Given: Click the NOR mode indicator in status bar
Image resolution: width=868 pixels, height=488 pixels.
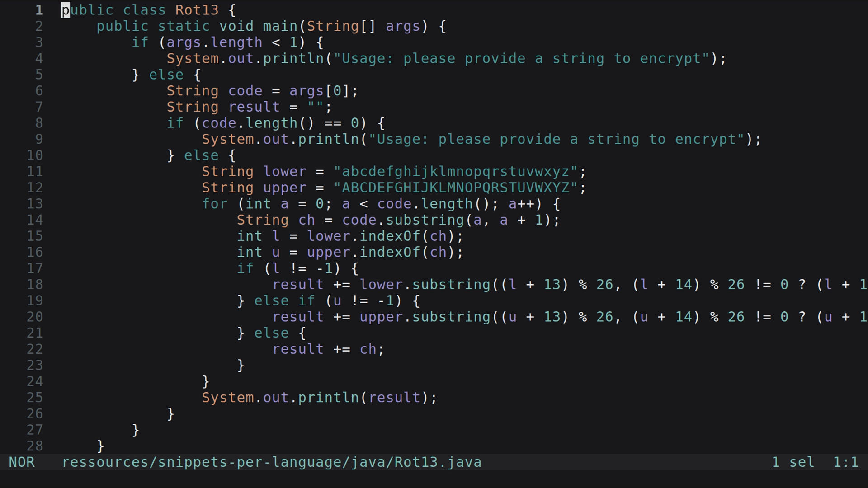Looking at the screenshot, I should coord(22,462).
